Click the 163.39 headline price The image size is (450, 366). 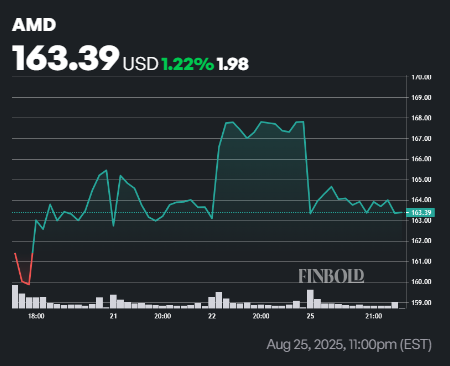pyautogui.click(x=66, y=58)
